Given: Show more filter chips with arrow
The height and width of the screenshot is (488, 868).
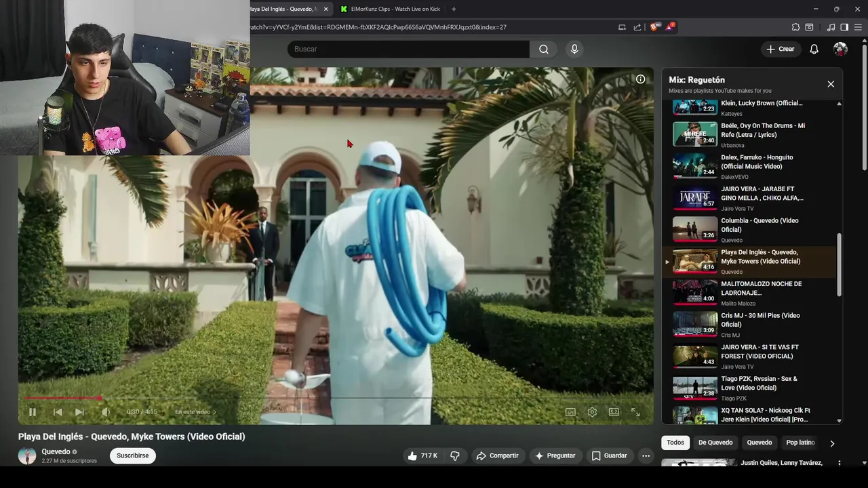Looking at the screenshot, I should (832, 443).
